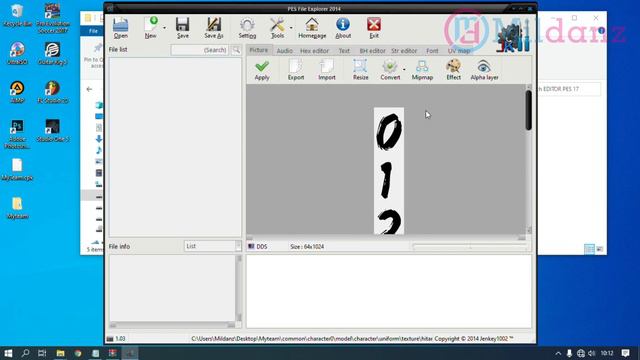The height and width of the screenshot is (360, 640).
Task: Open AIMP desktop icon
Action: click(17, 92)
